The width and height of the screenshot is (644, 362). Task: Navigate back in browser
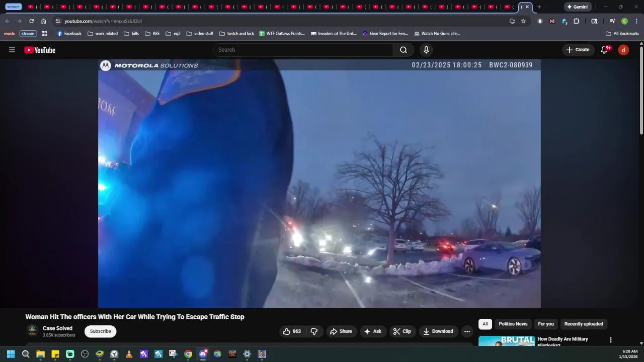tap(7, 21)
